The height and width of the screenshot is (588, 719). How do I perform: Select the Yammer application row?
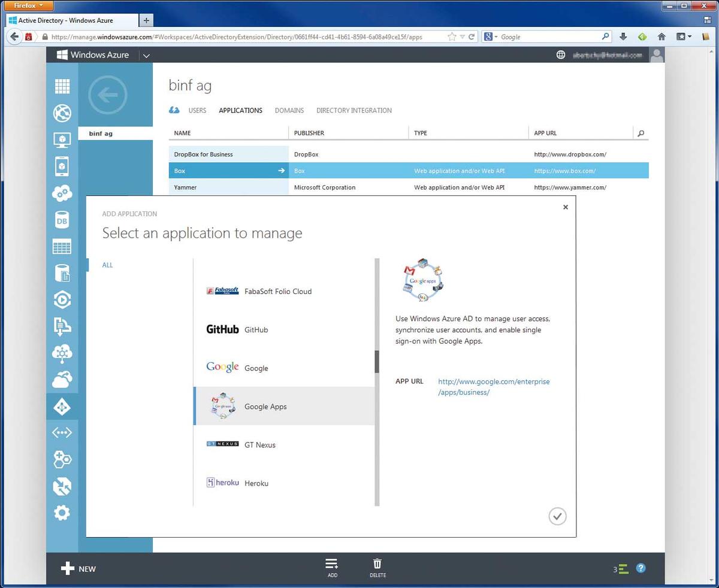pos(409,187)
